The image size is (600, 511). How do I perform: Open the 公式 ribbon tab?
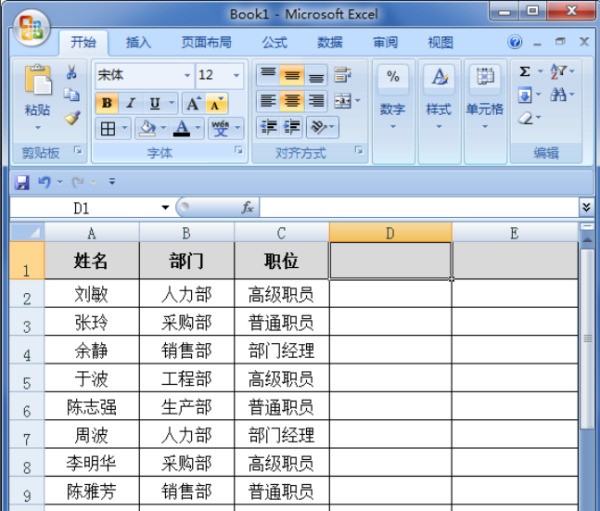[274, 42]
